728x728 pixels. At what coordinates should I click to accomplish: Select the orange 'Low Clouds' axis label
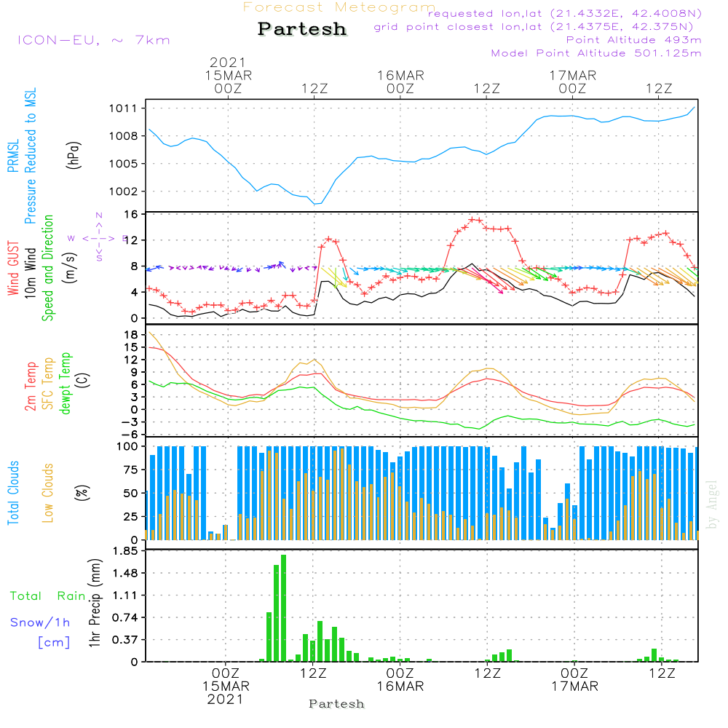[48, 493]
